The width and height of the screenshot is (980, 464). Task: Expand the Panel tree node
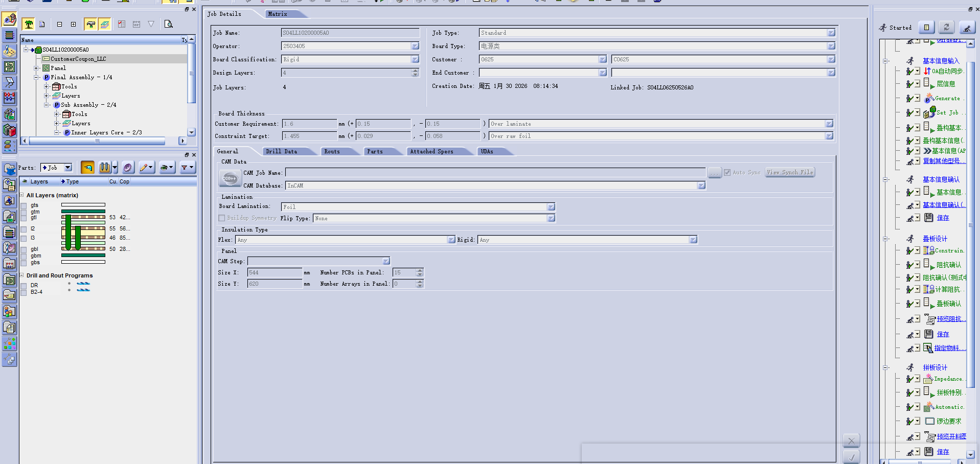tap(36, 68)
